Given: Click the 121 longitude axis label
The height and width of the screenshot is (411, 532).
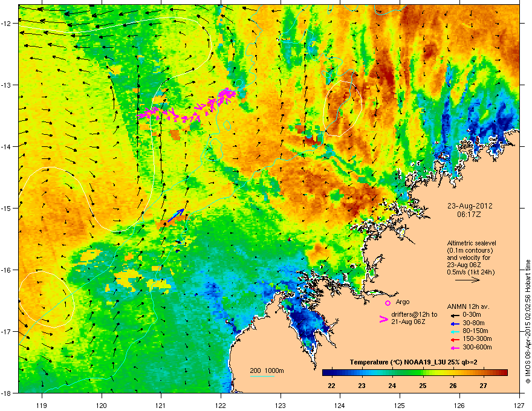Looking at the screenshot, I should coord(161,405).
